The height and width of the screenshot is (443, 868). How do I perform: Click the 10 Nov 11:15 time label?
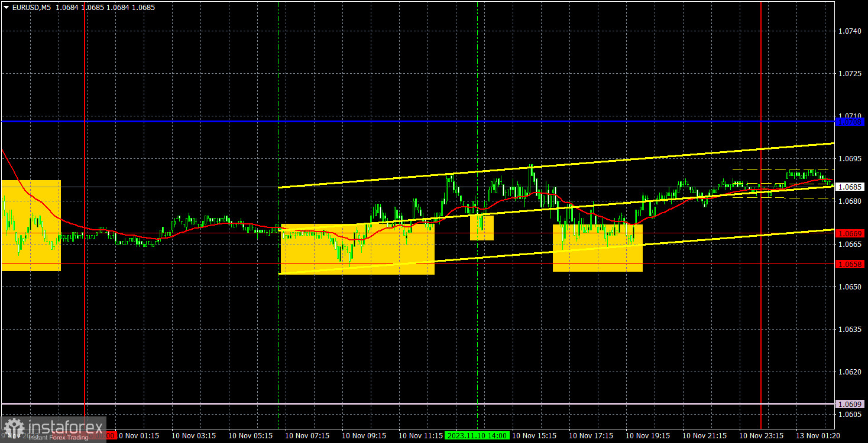[x=420, y=436]
